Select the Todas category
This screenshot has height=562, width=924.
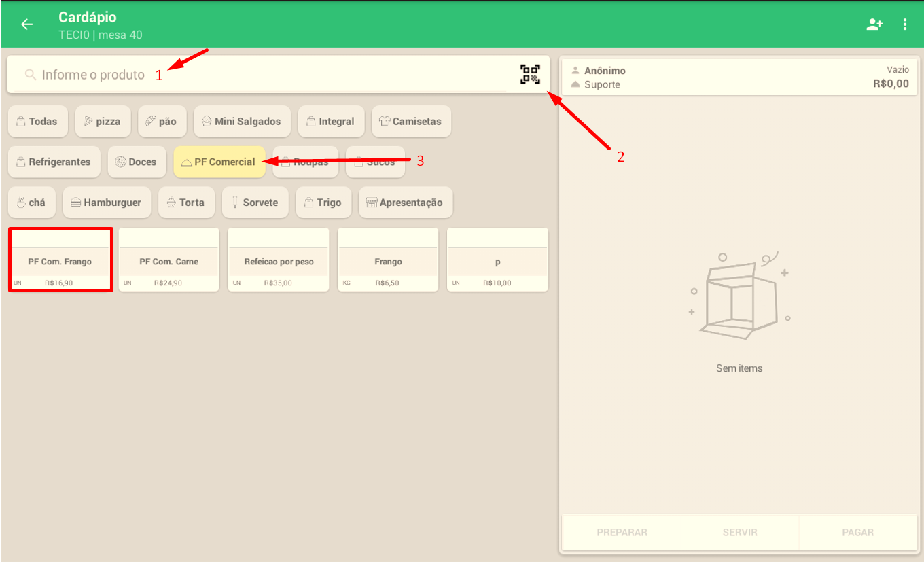pyautogui.click(x=37, y=122)
